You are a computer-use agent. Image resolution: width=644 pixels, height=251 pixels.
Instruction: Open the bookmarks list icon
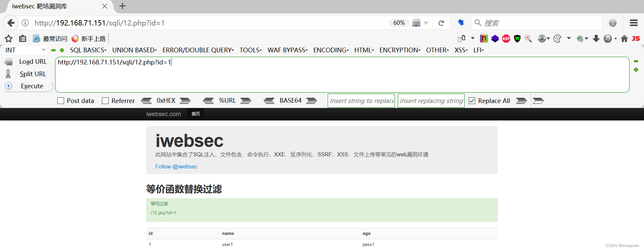click(22, 39)
